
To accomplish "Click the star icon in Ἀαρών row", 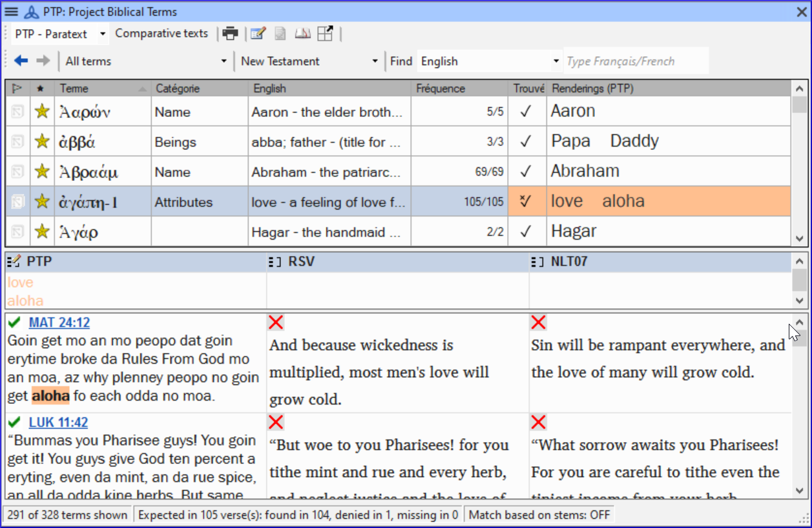I will click(42, 111).
